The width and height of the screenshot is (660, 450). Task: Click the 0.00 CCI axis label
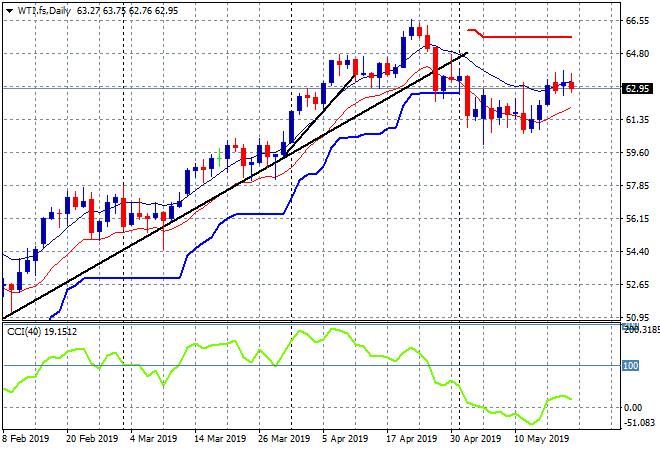click(633, 407)
